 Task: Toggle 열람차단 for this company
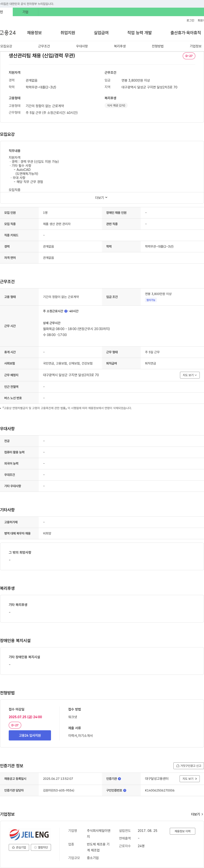click(41, 847)
